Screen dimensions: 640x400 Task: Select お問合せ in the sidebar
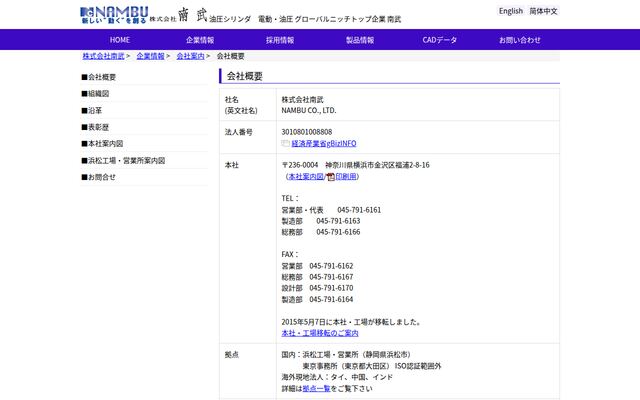pyautogui.click(x=98, y=177)
